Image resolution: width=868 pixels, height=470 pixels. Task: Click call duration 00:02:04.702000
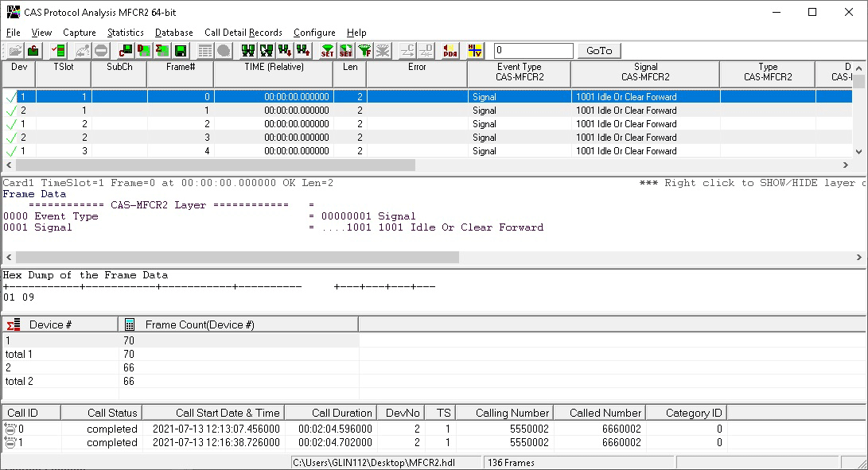coord(335,442)
